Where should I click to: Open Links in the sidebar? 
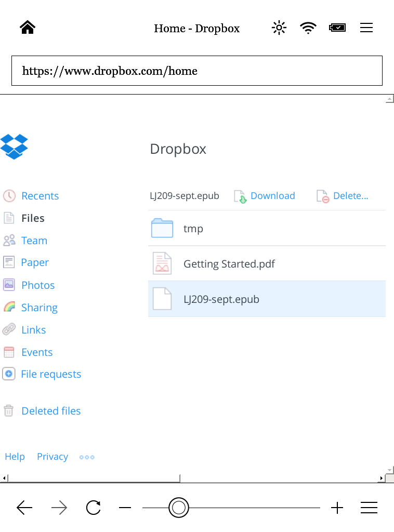(x=34, y=330)
